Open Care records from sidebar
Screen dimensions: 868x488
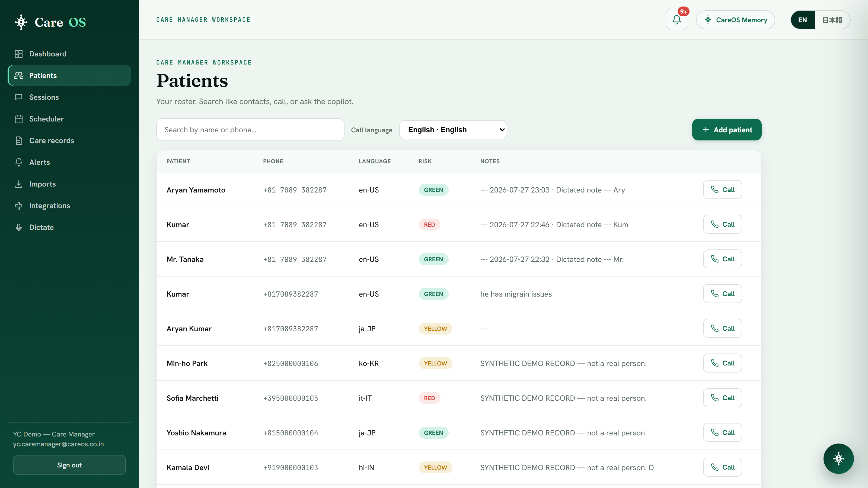click(x=69, y=140)
